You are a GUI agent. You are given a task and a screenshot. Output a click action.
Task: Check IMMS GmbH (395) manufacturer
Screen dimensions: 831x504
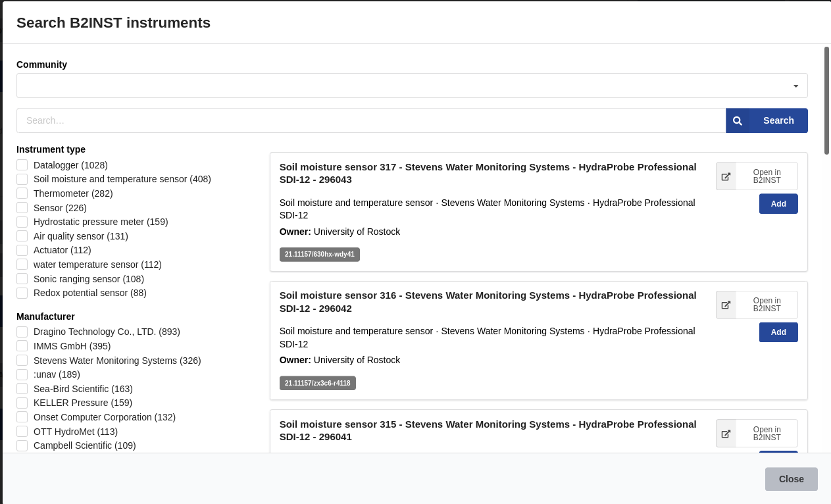pyautogui.click(x=22, y=346)
